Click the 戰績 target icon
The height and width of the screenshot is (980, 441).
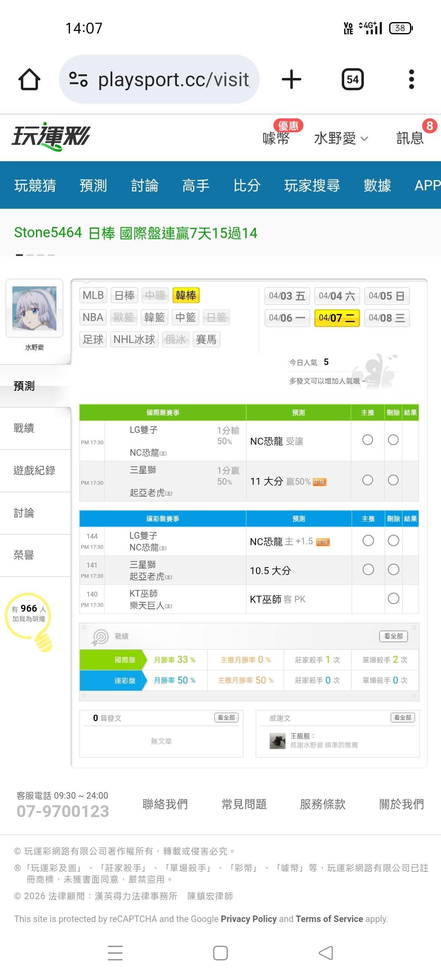tap(100, 637)
